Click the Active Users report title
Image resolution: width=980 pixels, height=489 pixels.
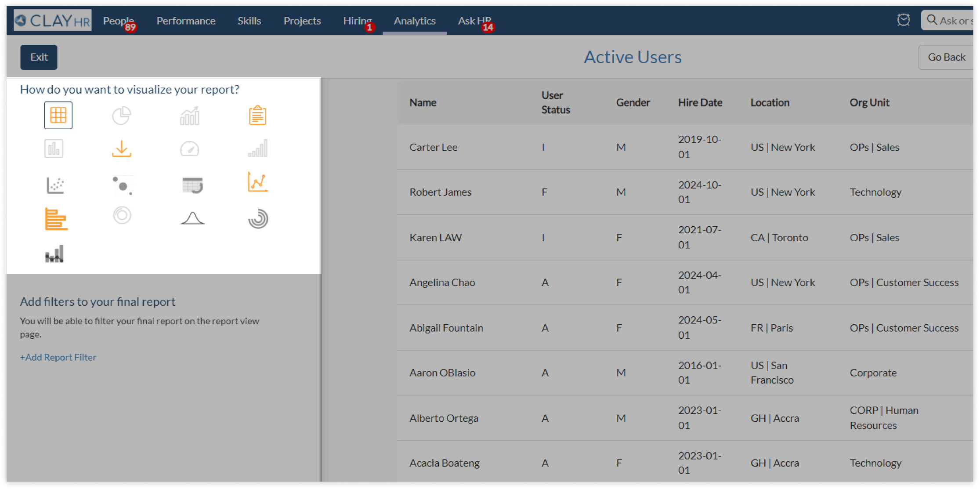tap(633, 57)
